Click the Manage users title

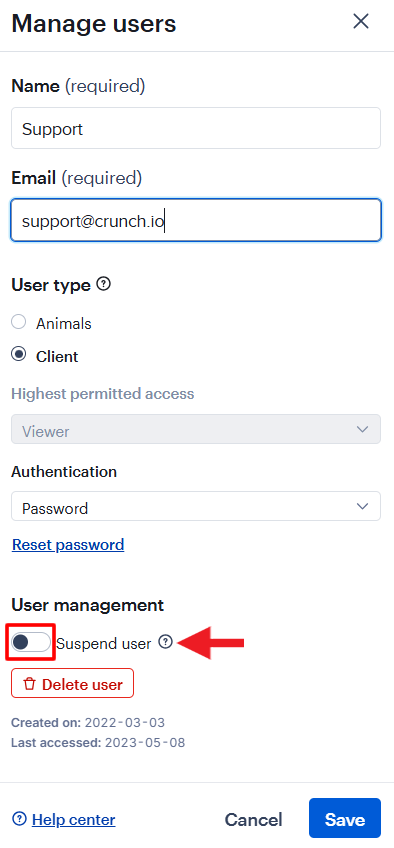click(94, 24)
